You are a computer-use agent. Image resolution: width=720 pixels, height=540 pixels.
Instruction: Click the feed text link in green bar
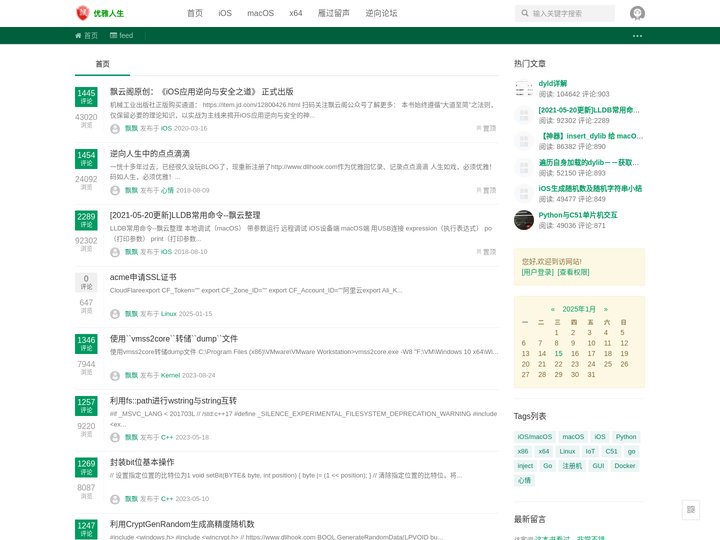click(x=126, y=35)
